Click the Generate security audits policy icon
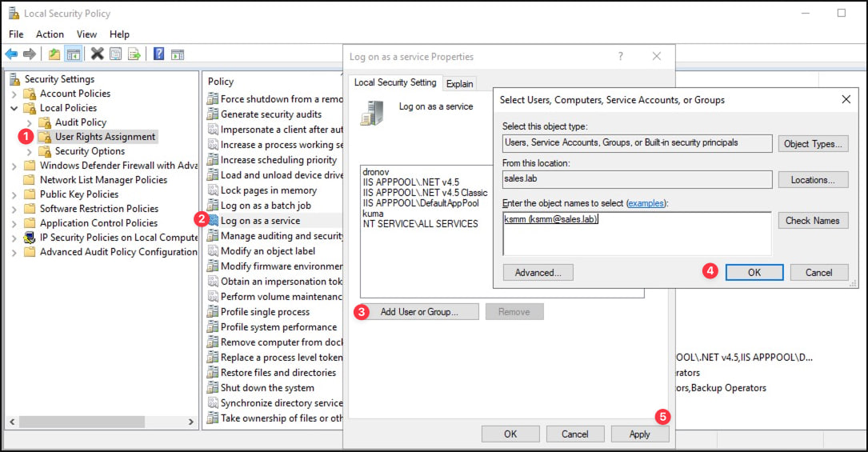 tap(213, 114)
